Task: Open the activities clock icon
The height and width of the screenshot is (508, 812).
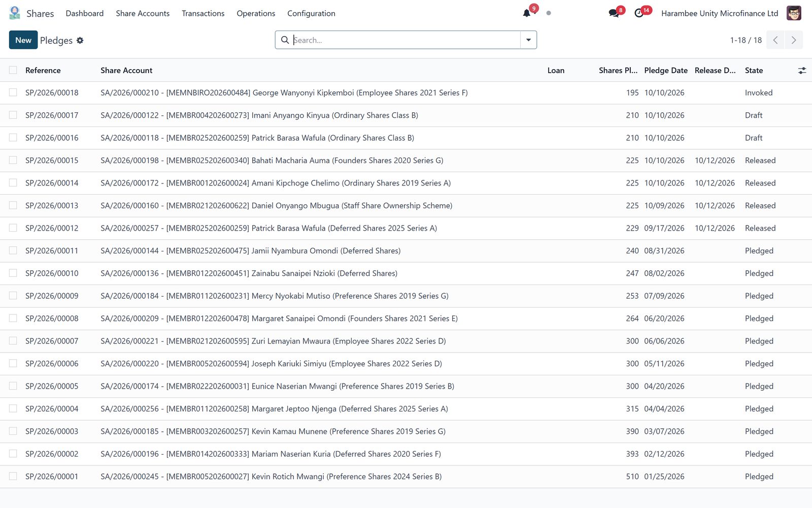Action: click(x=639, y=13)
